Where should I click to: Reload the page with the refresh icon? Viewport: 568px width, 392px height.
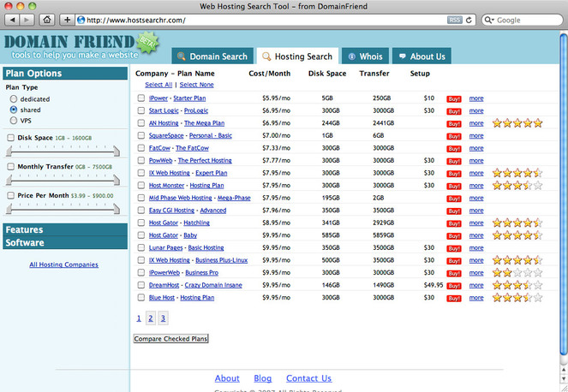coord(469,20)
